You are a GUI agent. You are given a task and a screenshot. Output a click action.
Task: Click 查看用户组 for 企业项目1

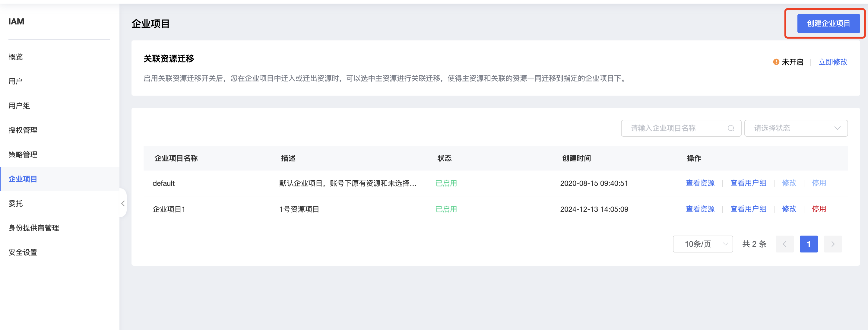click(x=748, y=209)
